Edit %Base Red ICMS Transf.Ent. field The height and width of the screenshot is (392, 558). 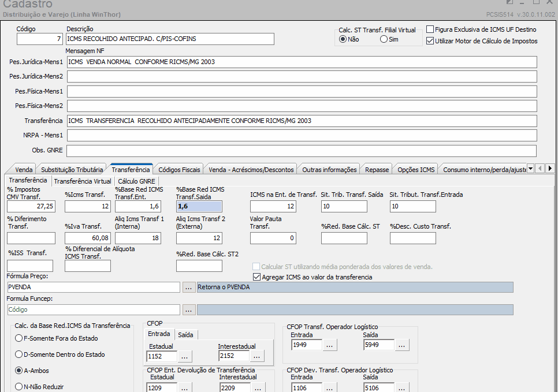coord(138,206)
